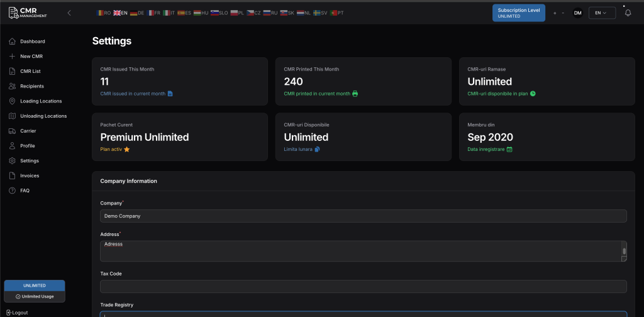The image size is (644, 317).
Task: Open the DM user avatar menu
Action: click(578, 13)
